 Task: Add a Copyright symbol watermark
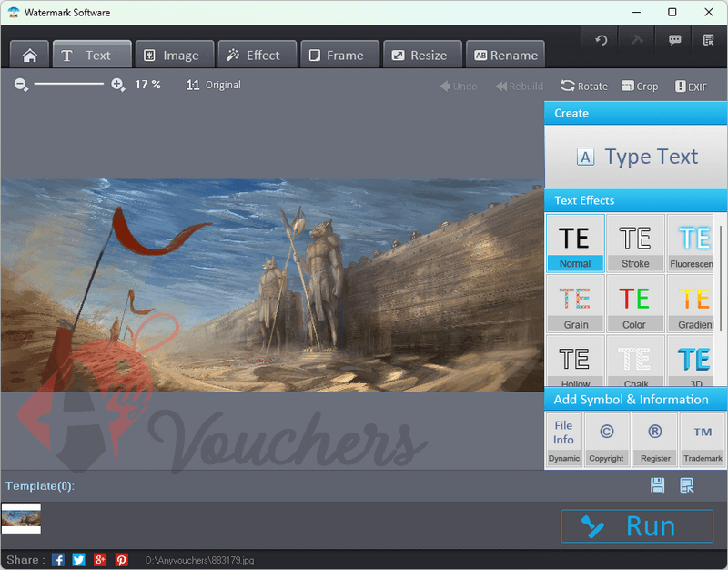pos(606,439)
